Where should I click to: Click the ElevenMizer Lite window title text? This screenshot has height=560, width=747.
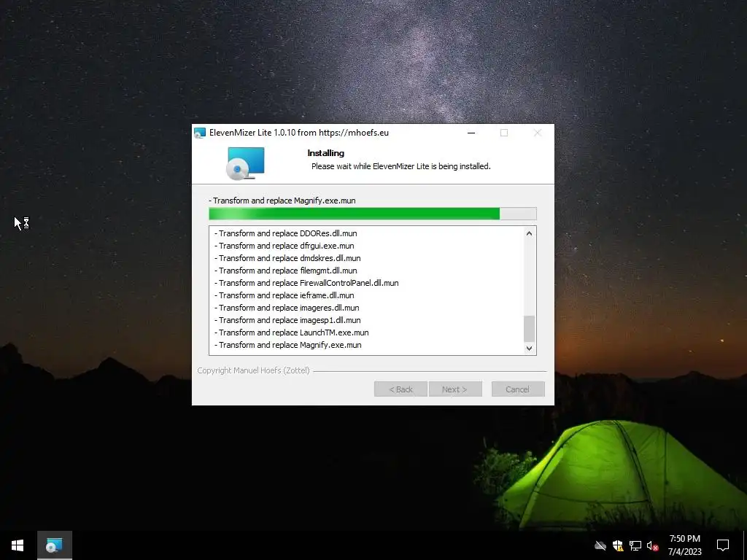tap(298, 133)
